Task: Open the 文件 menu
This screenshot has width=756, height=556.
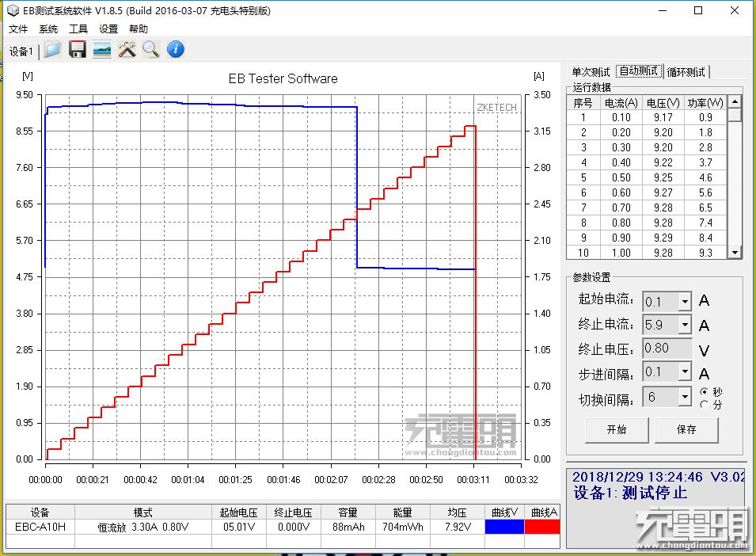Action: [18, 29]
